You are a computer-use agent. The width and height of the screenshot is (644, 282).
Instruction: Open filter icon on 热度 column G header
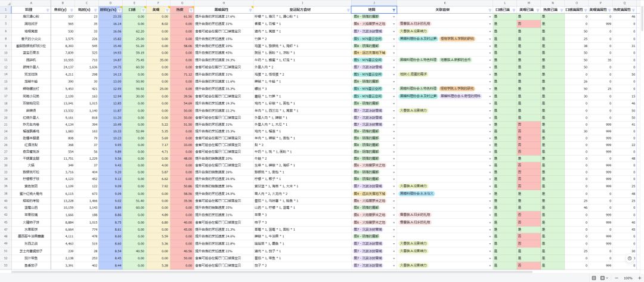191,10
